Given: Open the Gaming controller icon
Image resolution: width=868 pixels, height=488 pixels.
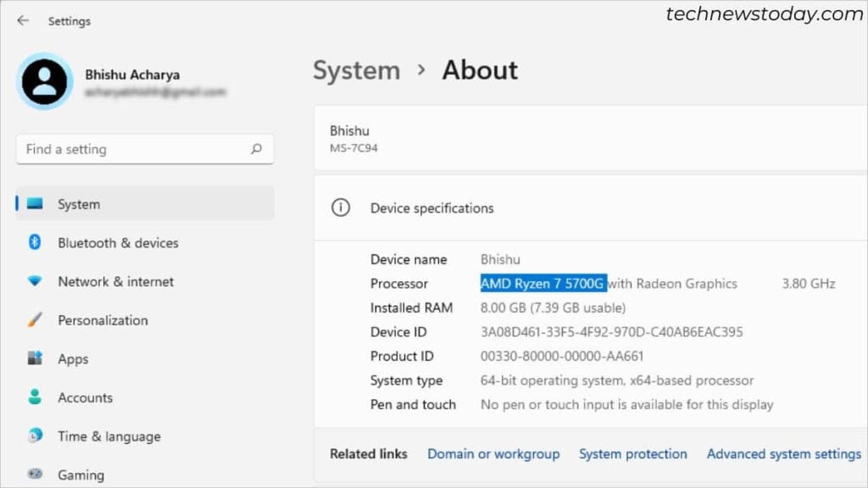Looking at the screenshot, I should 34,474.
